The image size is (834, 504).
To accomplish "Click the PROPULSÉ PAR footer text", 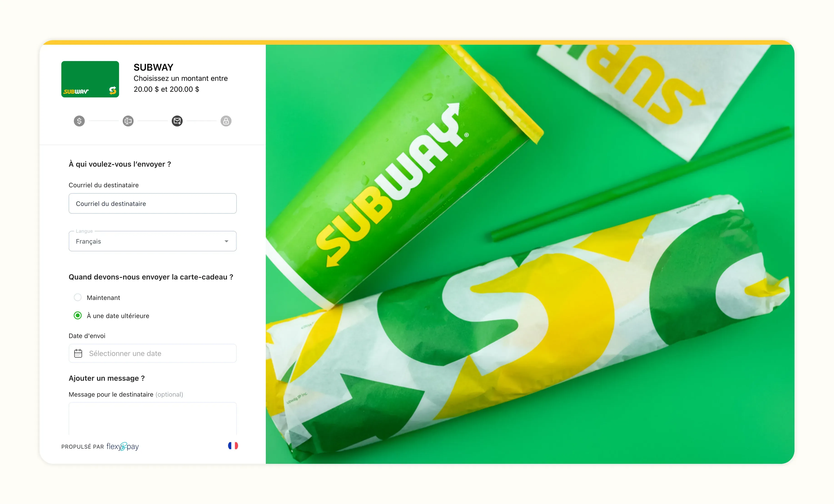I will [x=83, y=447].
